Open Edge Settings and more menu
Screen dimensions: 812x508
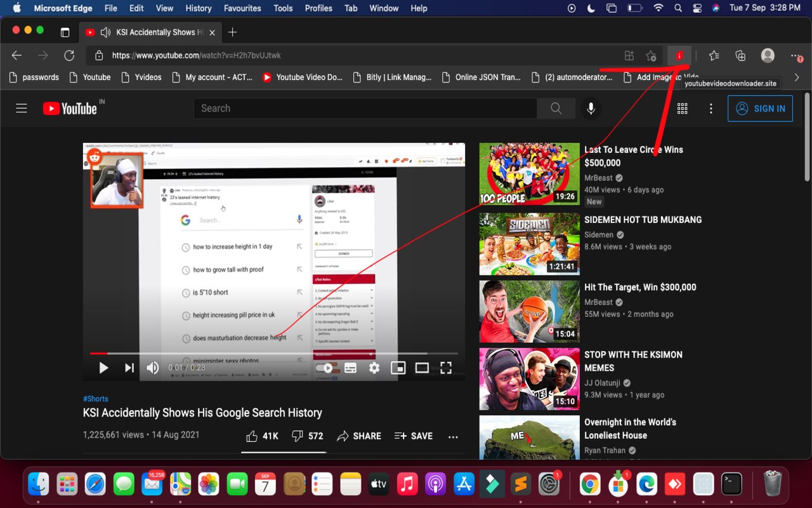794,55
